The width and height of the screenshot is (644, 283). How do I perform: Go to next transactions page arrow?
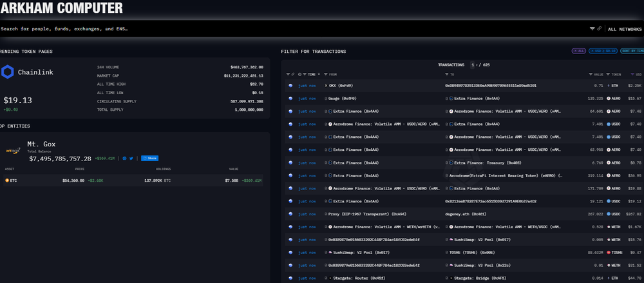(x=477, y=65)
